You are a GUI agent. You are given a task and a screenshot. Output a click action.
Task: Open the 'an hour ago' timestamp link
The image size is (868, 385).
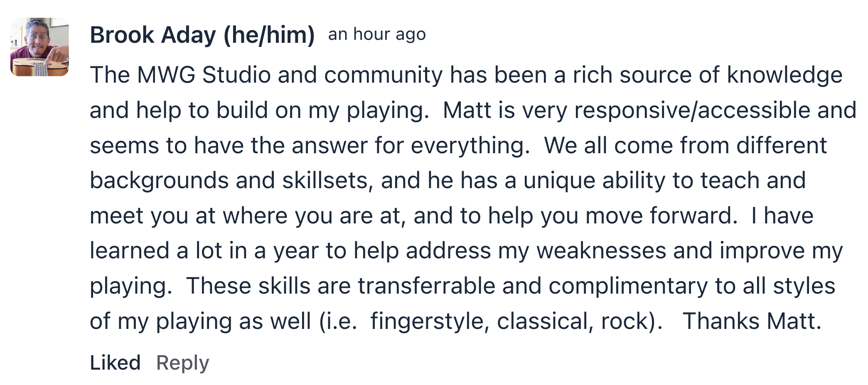[x=377, y=34]
